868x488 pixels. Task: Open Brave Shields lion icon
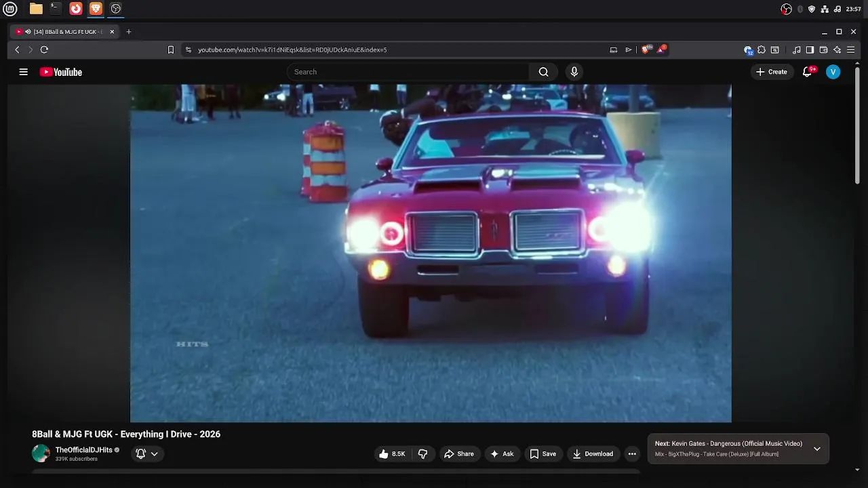click(646, 49)
